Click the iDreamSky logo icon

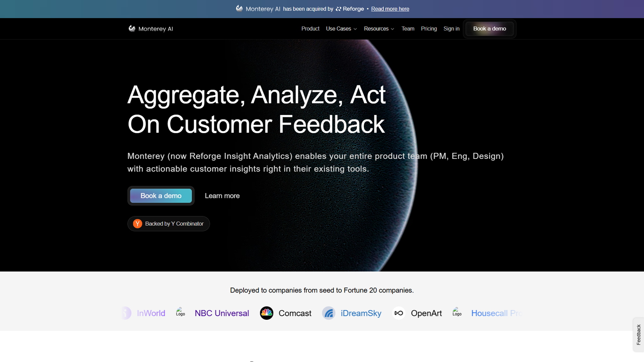(x=329, y=313)
